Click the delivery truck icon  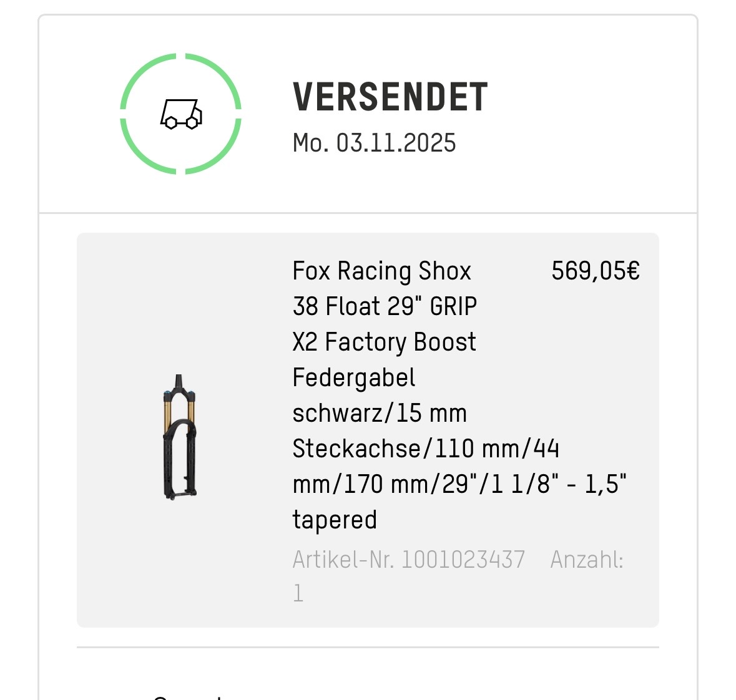(181, 114)
